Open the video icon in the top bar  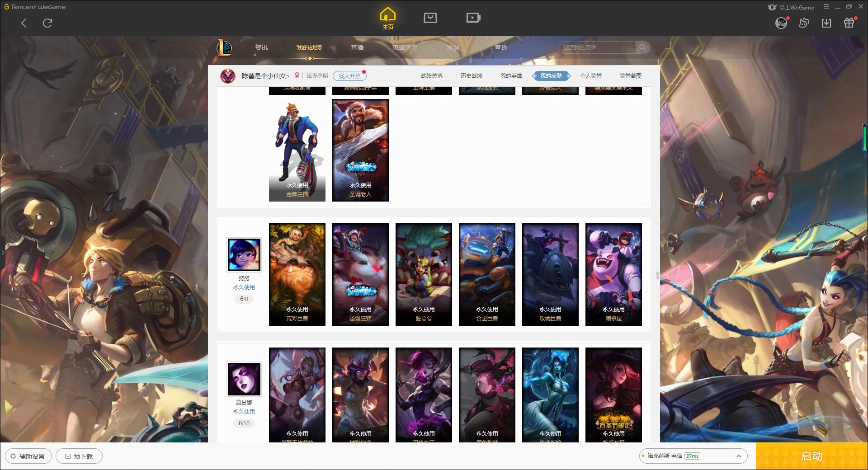[473, 18]
